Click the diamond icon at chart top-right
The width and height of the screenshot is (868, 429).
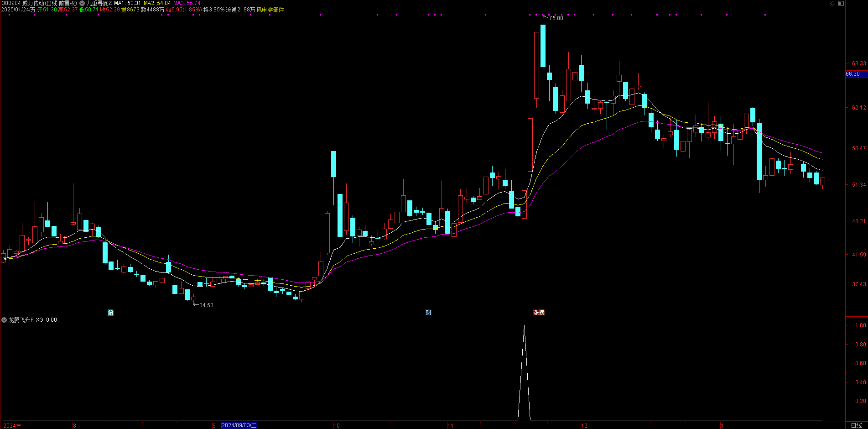point(832,3)
